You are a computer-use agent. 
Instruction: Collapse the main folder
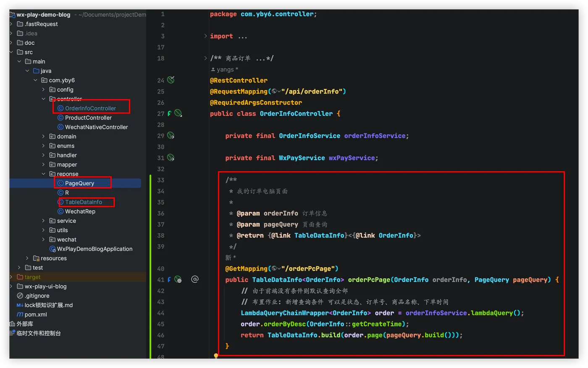click(19, 61)
